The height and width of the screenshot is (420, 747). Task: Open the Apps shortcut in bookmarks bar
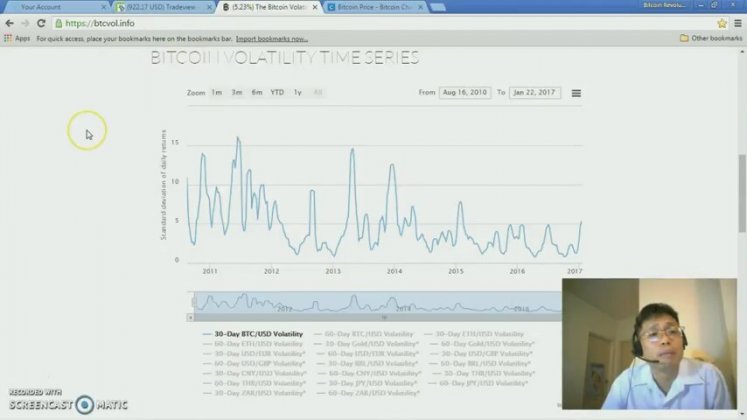(x=17, y=39)
